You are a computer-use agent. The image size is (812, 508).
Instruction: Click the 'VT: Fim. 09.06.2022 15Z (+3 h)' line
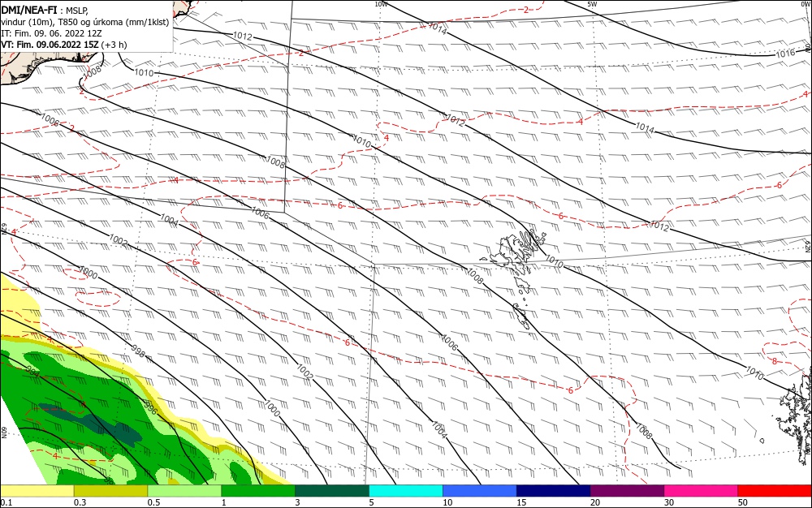point(63,45)
